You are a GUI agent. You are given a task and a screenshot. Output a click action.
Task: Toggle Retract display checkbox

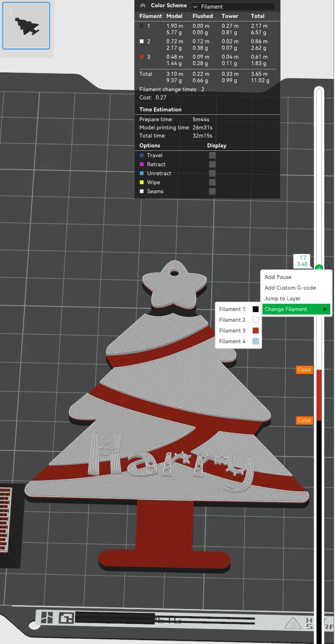212,165
